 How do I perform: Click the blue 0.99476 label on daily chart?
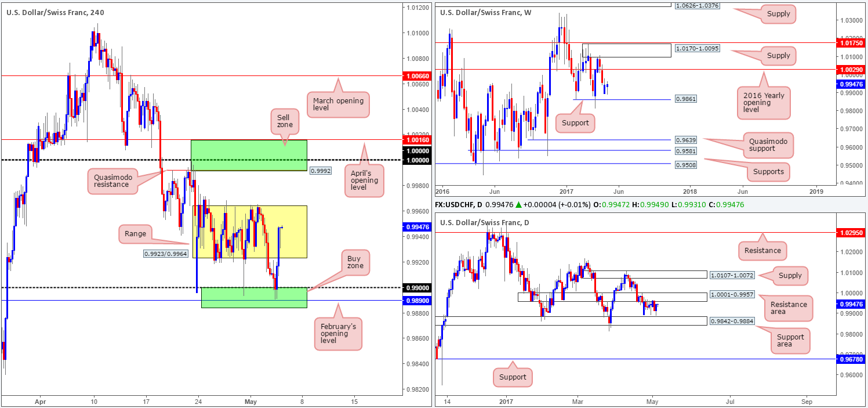click(x=851, y=304)
